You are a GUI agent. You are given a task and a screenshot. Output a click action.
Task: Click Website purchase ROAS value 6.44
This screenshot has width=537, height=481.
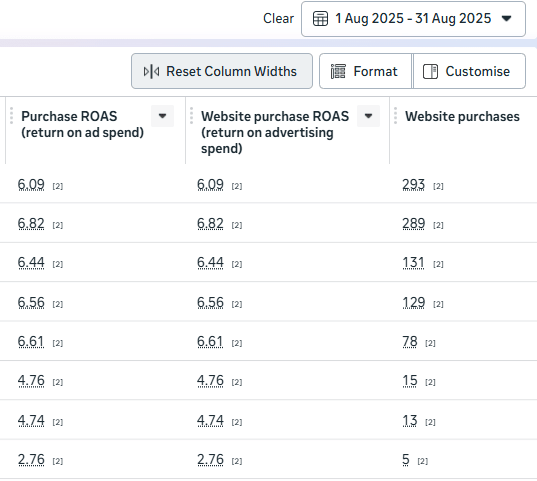[x=210, y=263]
